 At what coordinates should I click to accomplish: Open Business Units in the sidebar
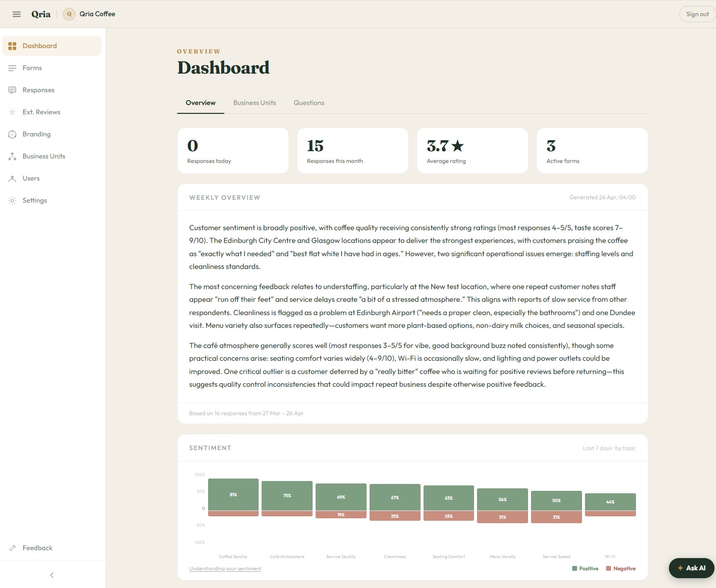point(52,157)
